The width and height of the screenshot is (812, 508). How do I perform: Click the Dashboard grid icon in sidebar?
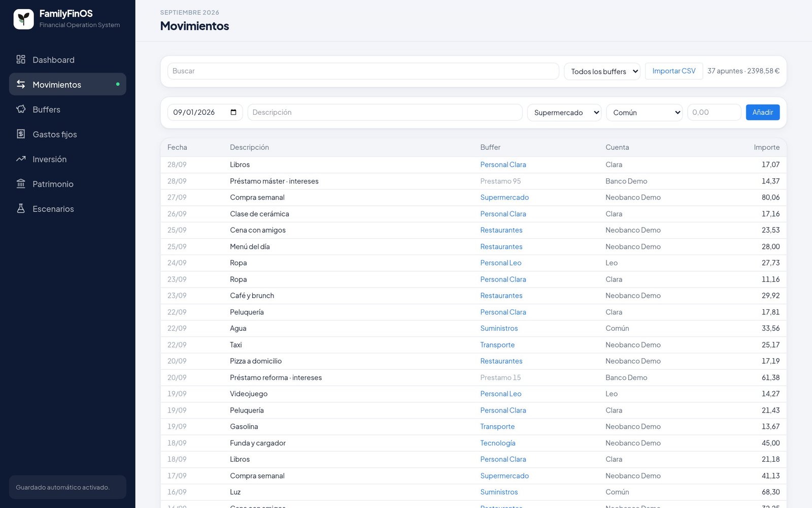coord(21,59)
